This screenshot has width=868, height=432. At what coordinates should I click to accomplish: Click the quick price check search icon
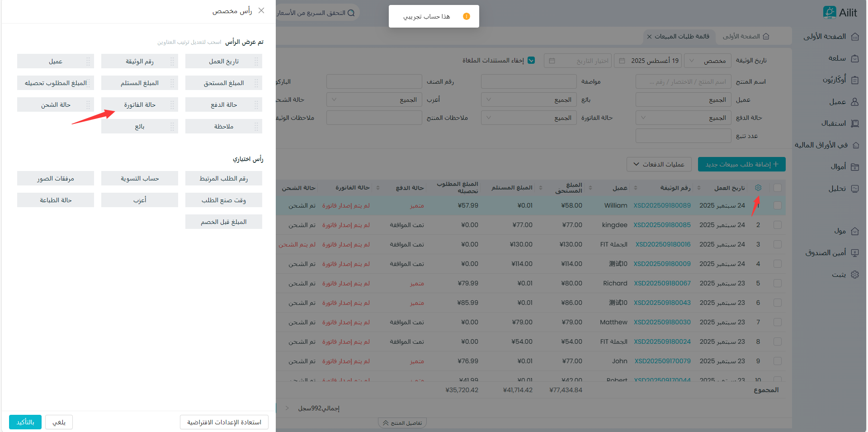coord(351,13)
